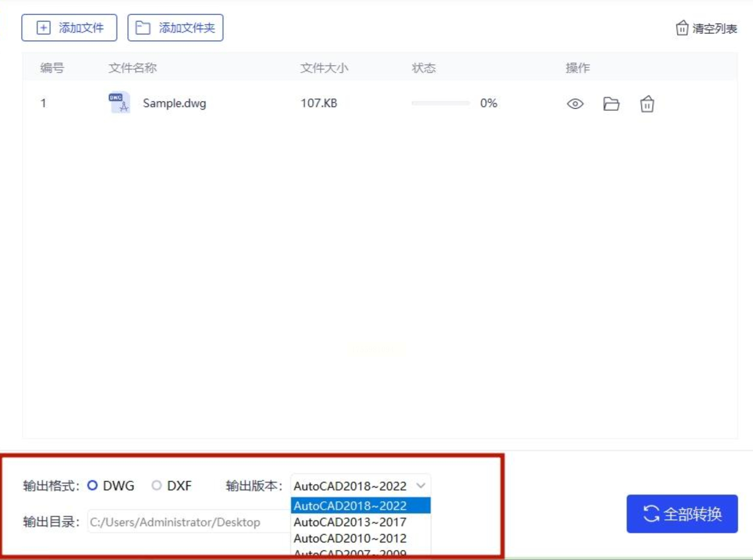Collapse the 输出版本 dropdown via its chevron arrow

pyautogui.click(x=421, y=486)
